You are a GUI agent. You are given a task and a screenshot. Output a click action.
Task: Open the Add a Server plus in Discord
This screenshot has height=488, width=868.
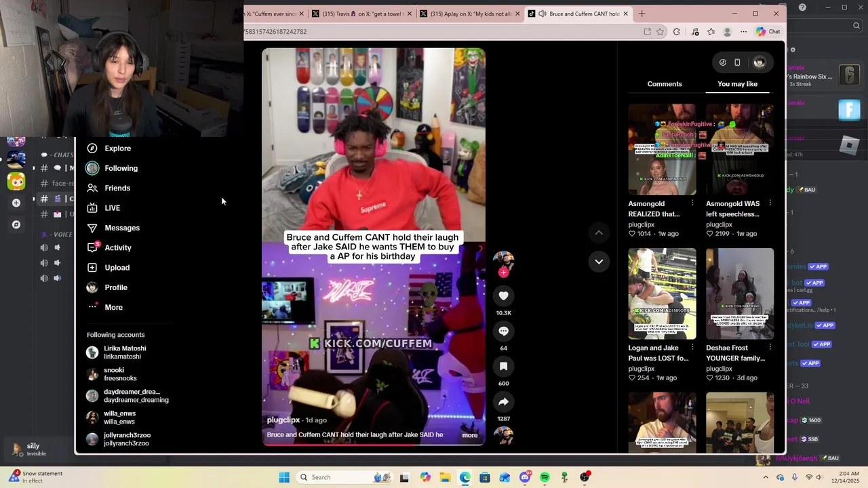16,203
